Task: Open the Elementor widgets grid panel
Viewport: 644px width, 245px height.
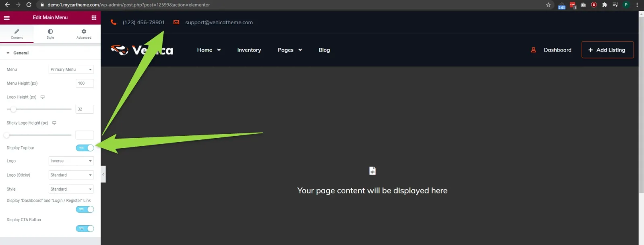Action: [94, 18]
